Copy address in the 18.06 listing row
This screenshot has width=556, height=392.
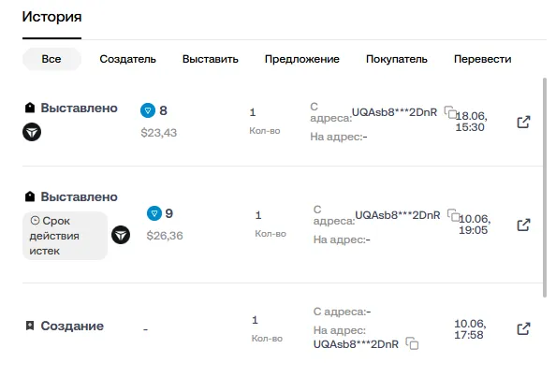(x=450, y=112)
